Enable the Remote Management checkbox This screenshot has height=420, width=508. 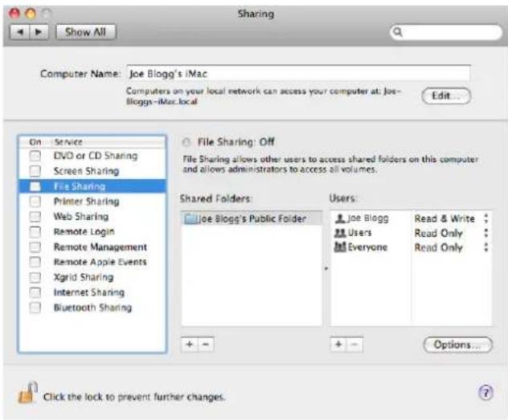(x=35, y=247)
